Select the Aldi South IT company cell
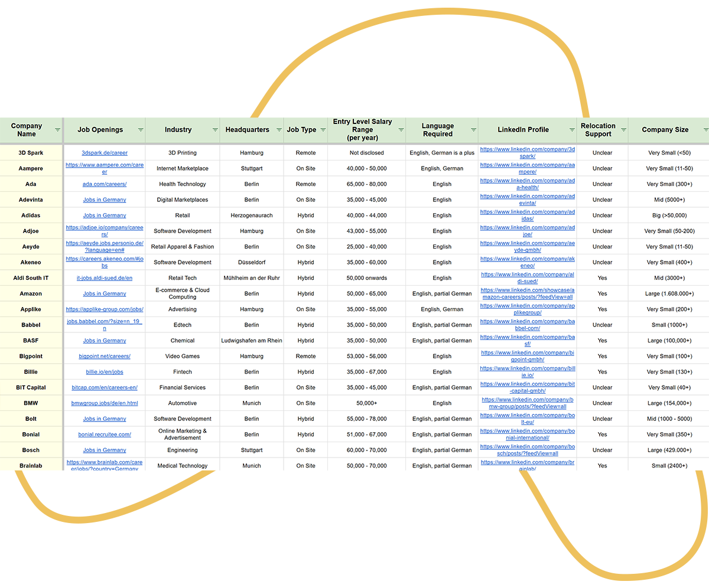709x588 pixels. coord(31,278)
